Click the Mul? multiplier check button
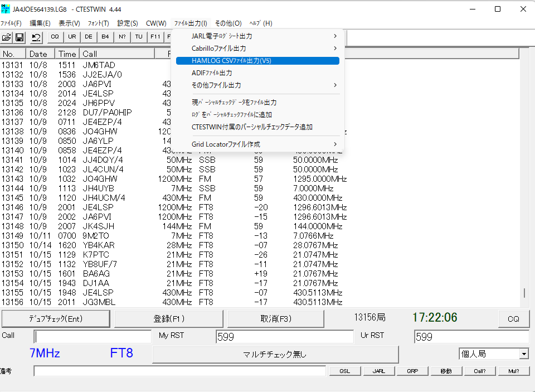The width and height of the screenshot is (535, 392). (x=513, y=371)
